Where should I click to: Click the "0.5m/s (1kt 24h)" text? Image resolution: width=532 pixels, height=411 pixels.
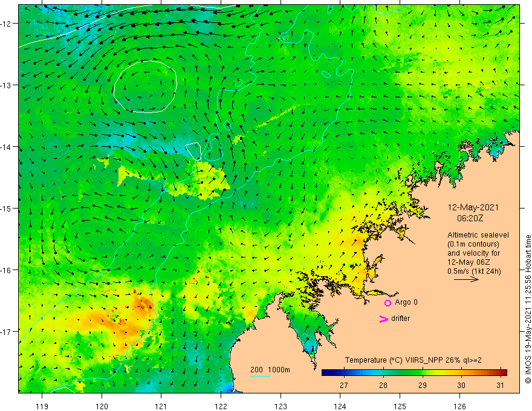pyautogui.click(x=474, y=271)
